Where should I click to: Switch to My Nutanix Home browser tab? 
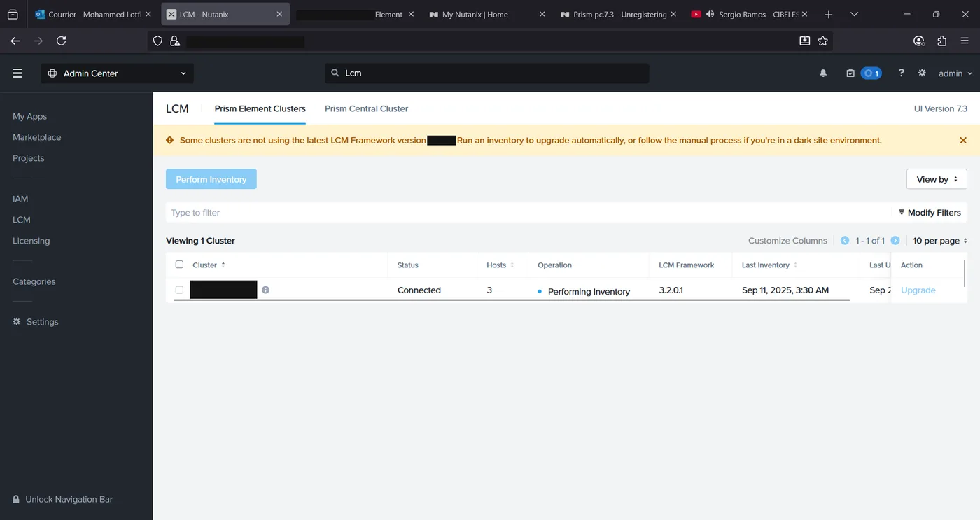pos(486,15)
